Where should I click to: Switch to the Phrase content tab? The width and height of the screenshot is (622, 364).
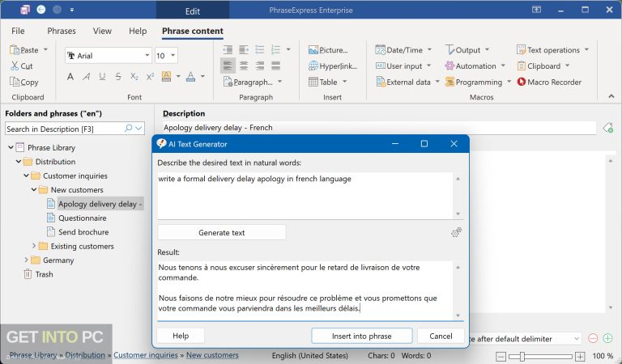click(x=192, y=31)
